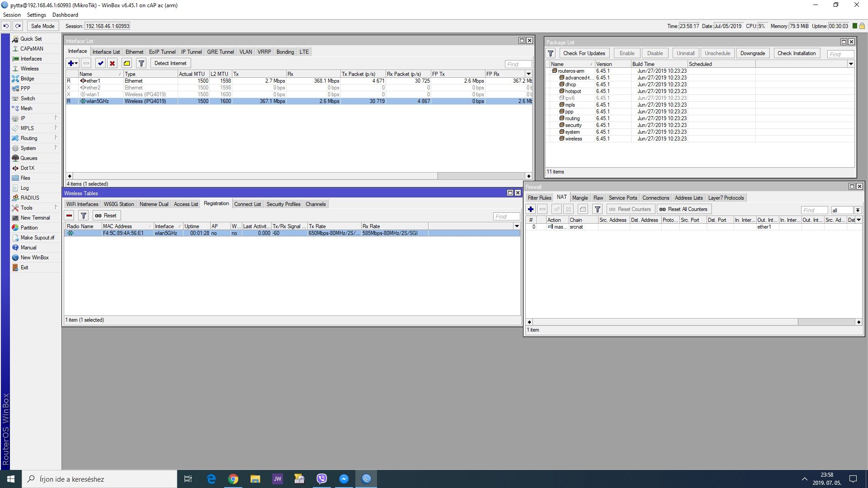
Task: Open Files sidebar item
Action: tap(25, 178)
